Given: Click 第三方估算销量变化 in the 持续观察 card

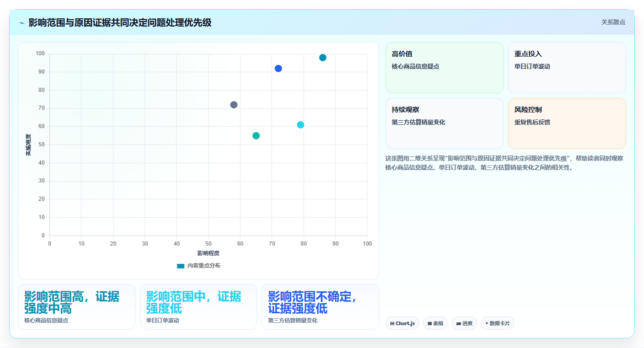Looking at the screenshot, I should 419,123.
